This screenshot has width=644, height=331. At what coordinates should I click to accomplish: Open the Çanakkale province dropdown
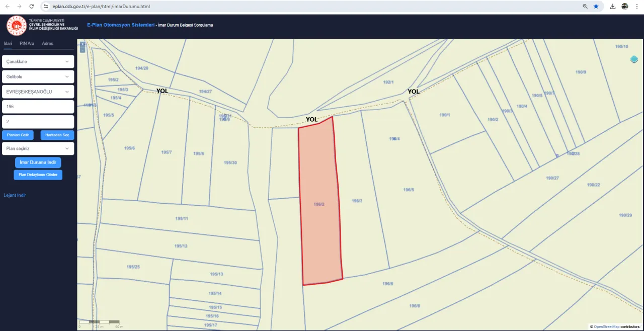[38, 61]
